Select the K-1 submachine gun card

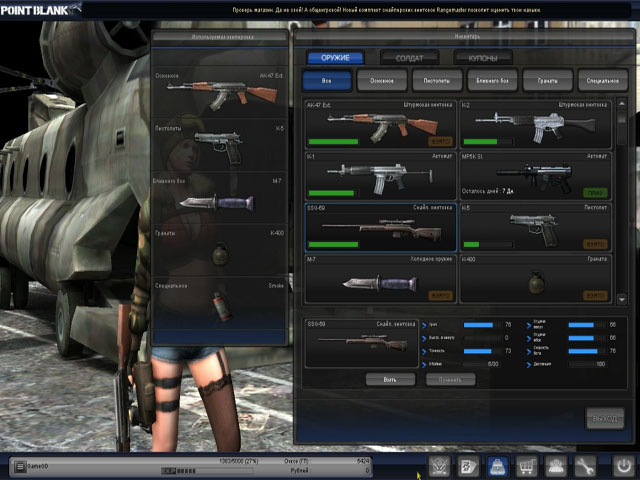[x=380, y=175]
